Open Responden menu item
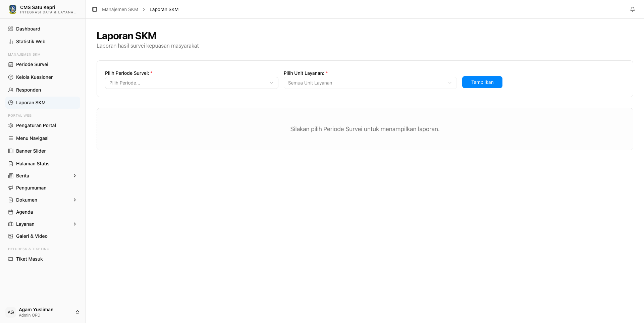 (43, 90)
